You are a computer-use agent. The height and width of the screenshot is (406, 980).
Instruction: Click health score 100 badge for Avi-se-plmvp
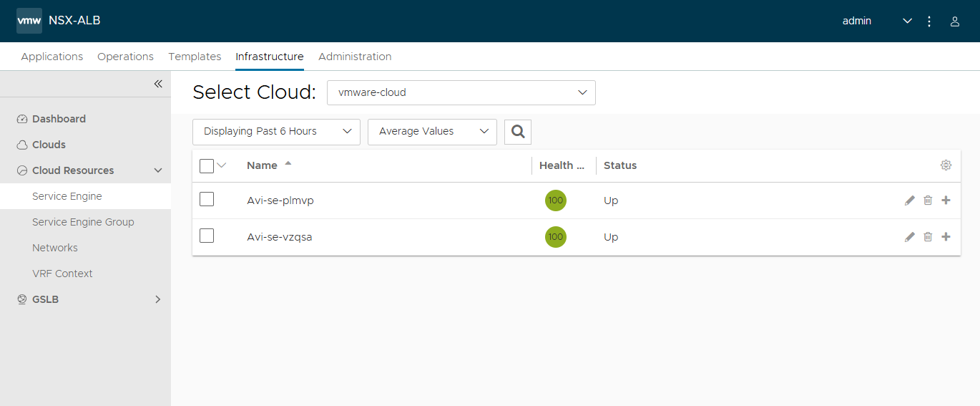[556, 200]
